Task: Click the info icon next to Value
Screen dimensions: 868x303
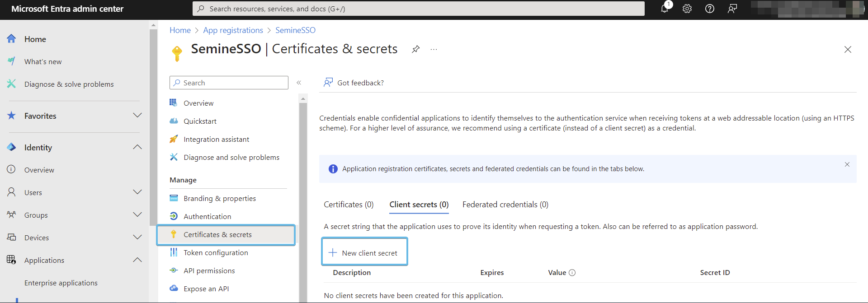Action: pyautogui.click(x=572, y=273)
